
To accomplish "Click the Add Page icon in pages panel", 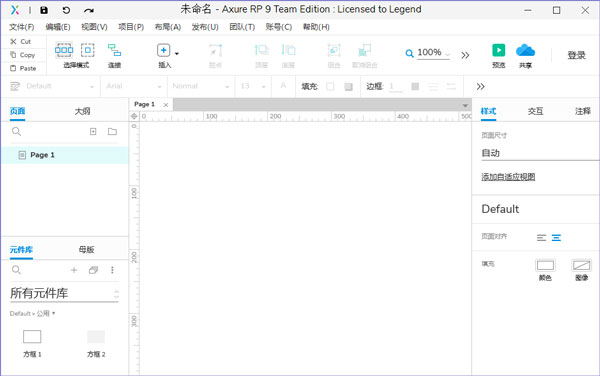I will (x=93, y=132).
